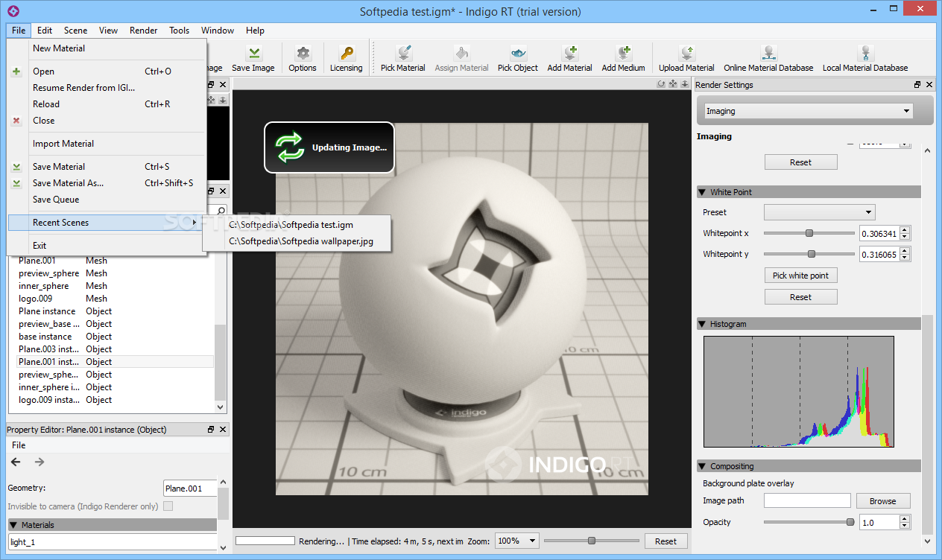Click the fit-view icon above render view

pyautogui.click(x=672, y=84)
